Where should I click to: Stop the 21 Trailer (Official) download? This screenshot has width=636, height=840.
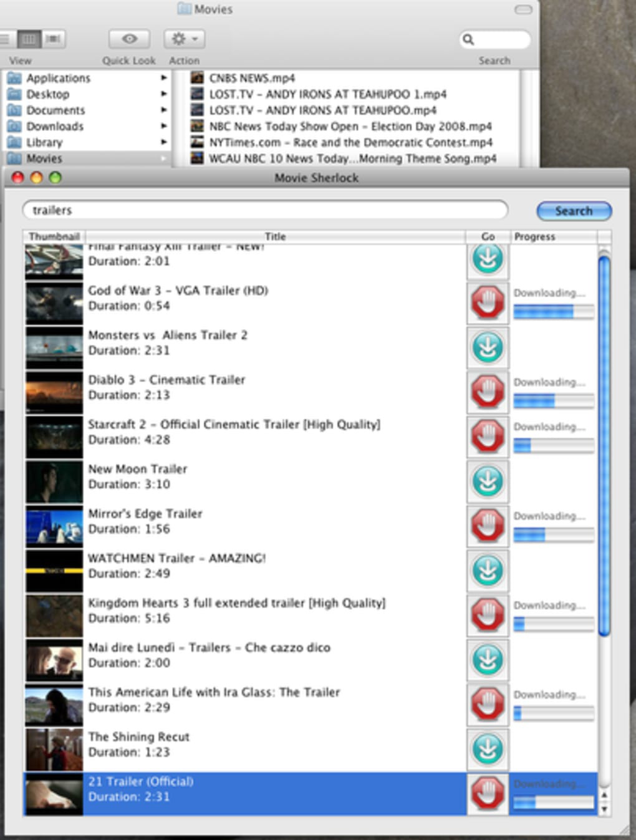(x=488, y=793)
